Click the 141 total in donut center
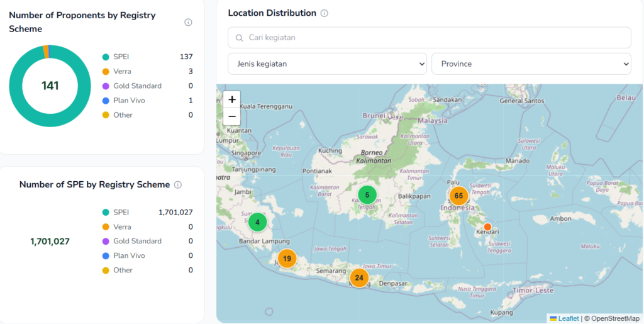Image resolution: width=644 pixels, height=324 pixels. point(50,86)
